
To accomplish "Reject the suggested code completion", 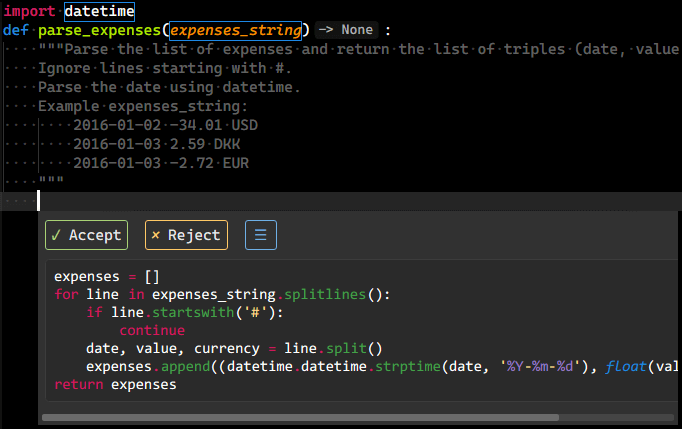I will pos(186,235).
